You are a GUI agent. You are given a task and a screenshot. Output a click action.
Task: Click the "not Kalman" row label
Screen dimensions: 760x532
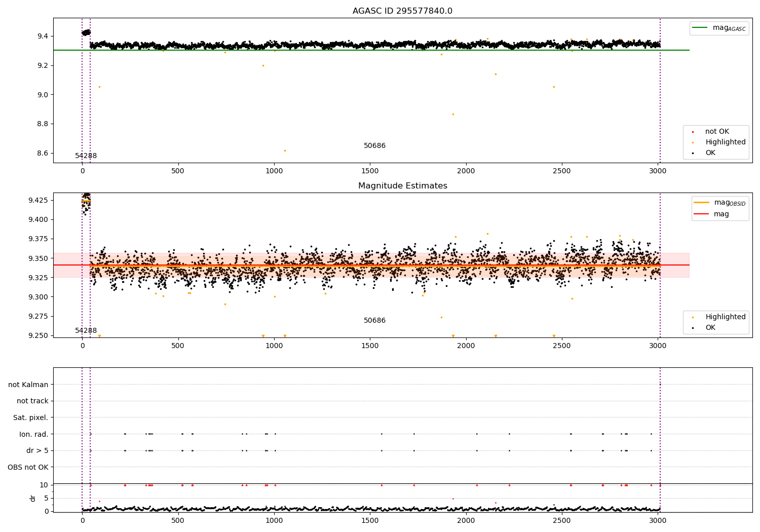click(x=28, y=385)
